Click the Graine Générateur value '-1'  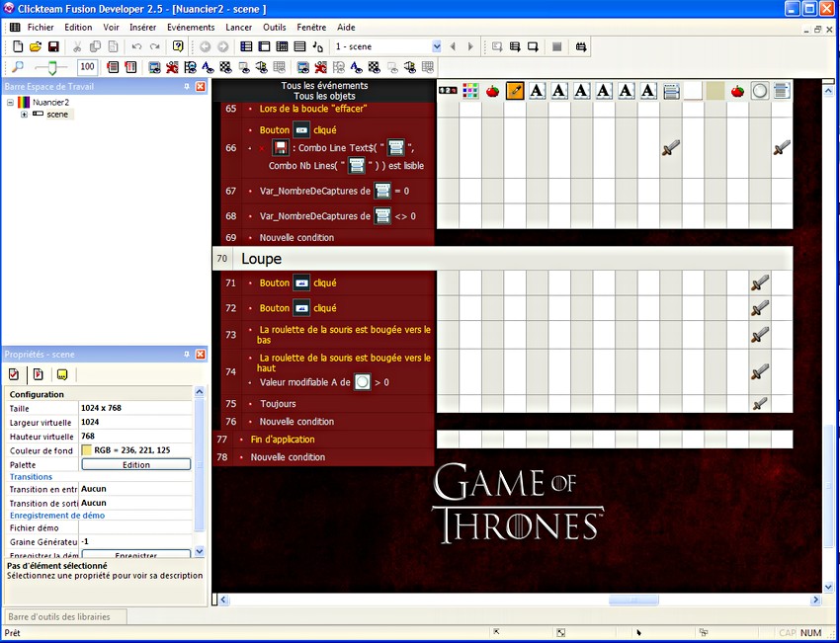click(85, 541)
